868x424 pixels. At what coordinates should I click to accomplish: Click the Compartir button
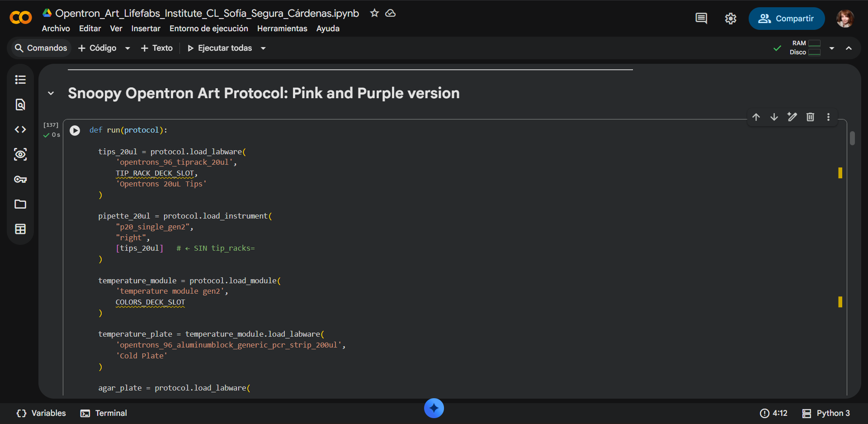[786, 19]
